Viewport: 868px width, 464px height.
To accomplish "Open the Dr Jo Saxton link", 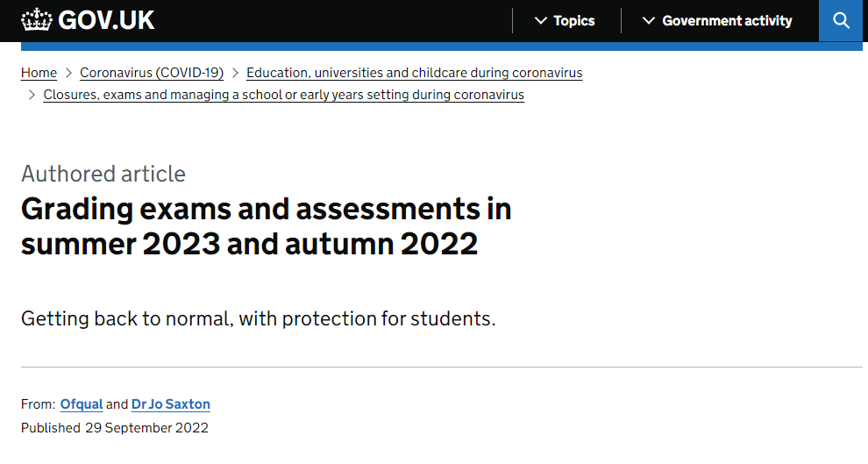I will 170,404.
